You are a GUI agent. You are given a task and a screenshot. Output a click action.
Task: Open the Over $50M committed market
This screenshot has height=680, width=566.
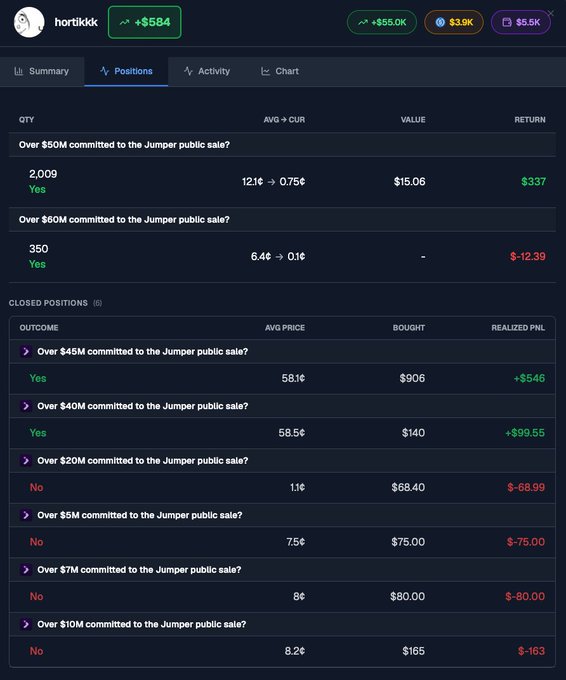(124, 145)
